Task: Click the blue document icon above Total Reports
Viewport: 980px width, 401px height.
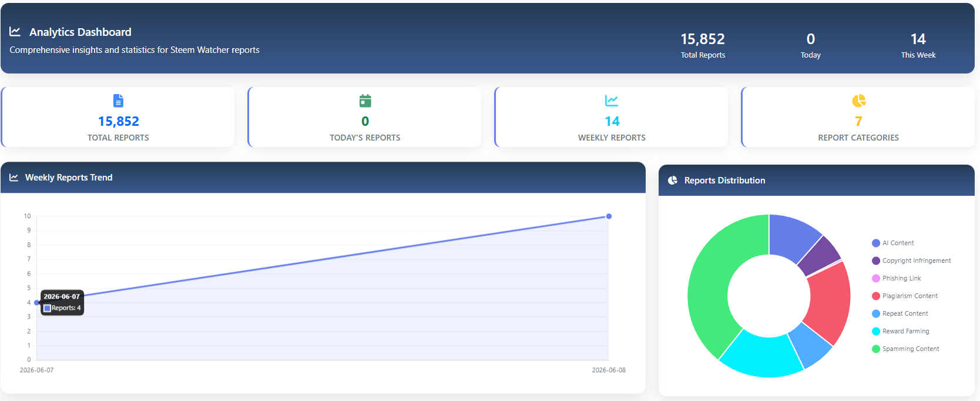Action: [118, 101]
